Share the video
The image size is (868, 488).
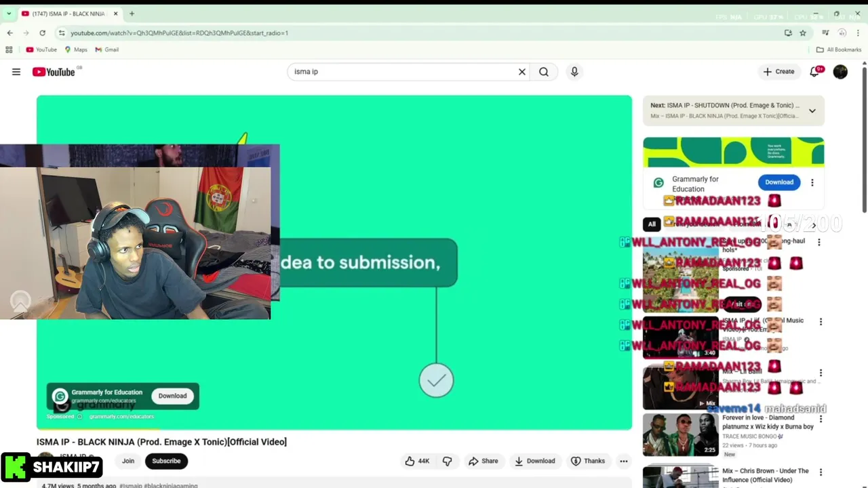484,461
